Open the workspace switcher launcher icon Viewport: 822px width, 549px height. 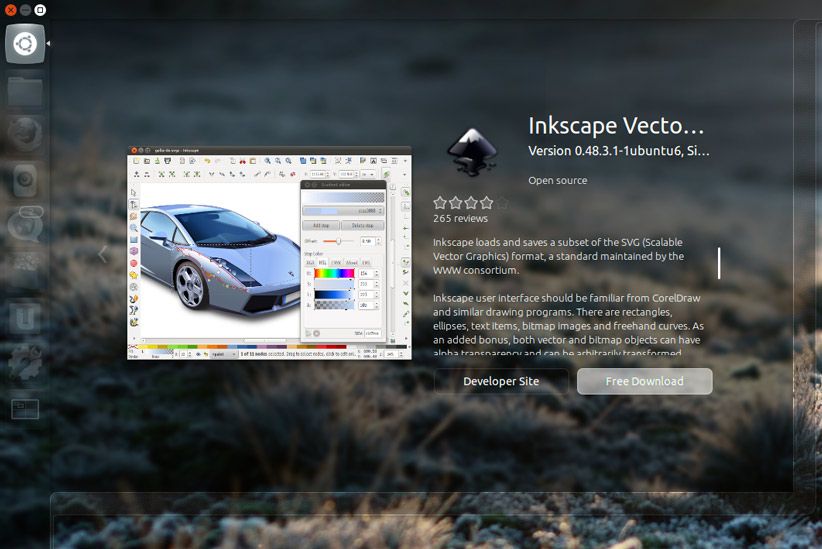pyautogui.click(x=25, y=409)
